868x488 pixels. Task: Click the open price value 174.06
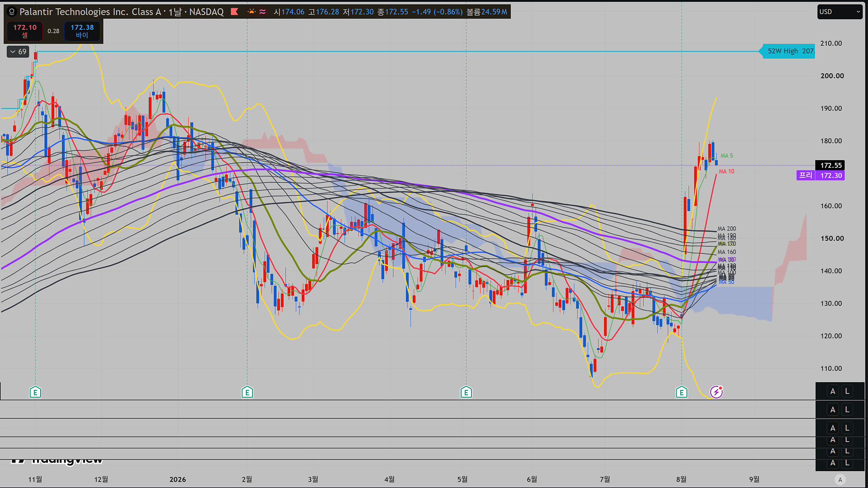(x=293, y=12)
